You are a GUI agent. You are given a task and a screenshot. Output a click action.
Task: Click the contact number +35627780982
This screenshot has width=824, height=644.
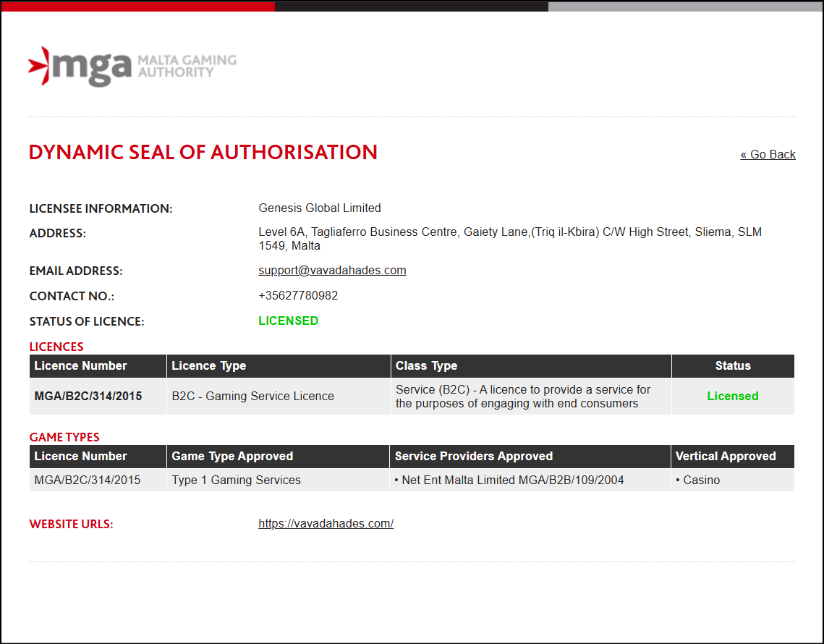pyautogui.click(x=298, y=296)
